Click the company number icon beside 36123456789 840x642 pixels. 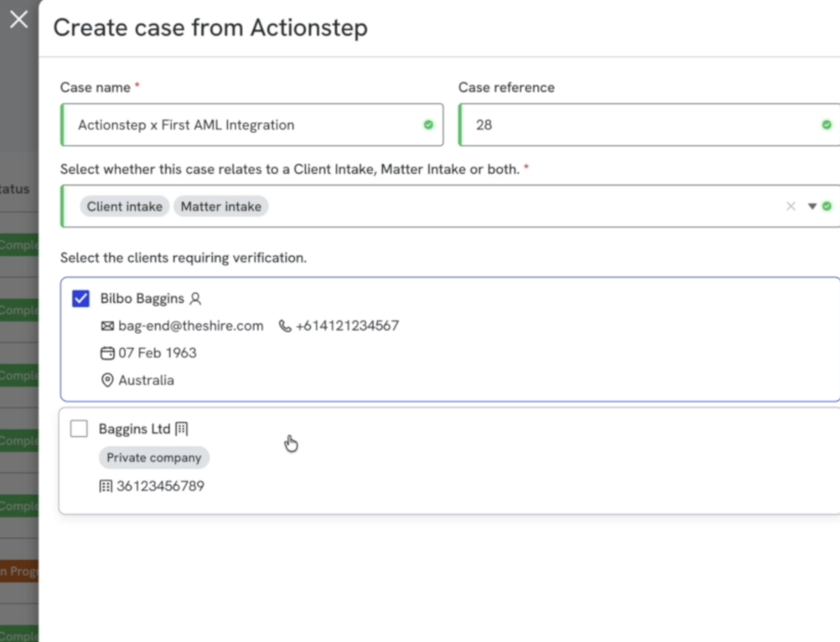pos(106,486)
